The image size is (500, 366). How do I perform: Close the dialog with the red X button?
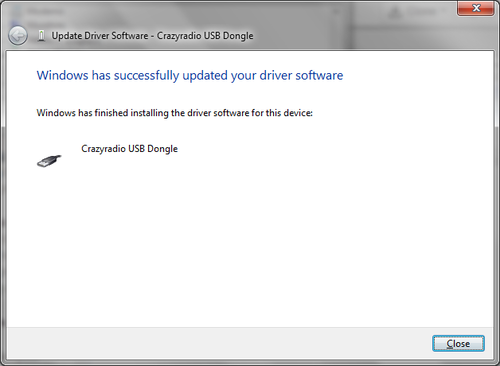[476, 8]
